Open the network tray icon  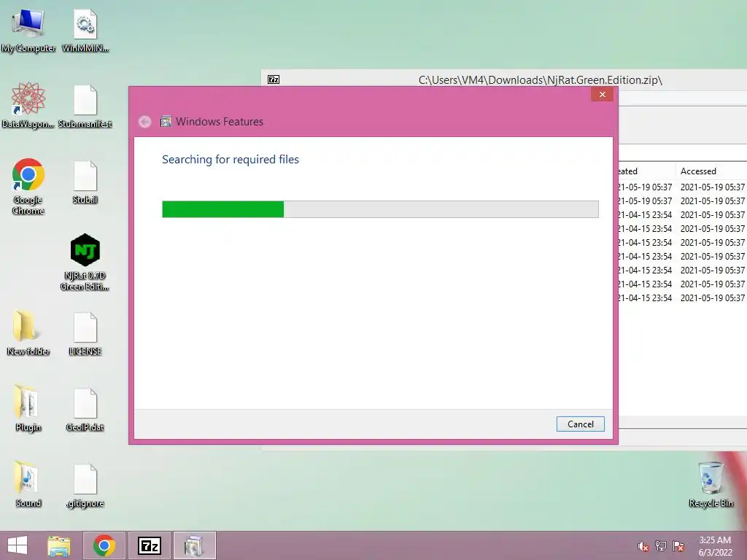point(661,546)
